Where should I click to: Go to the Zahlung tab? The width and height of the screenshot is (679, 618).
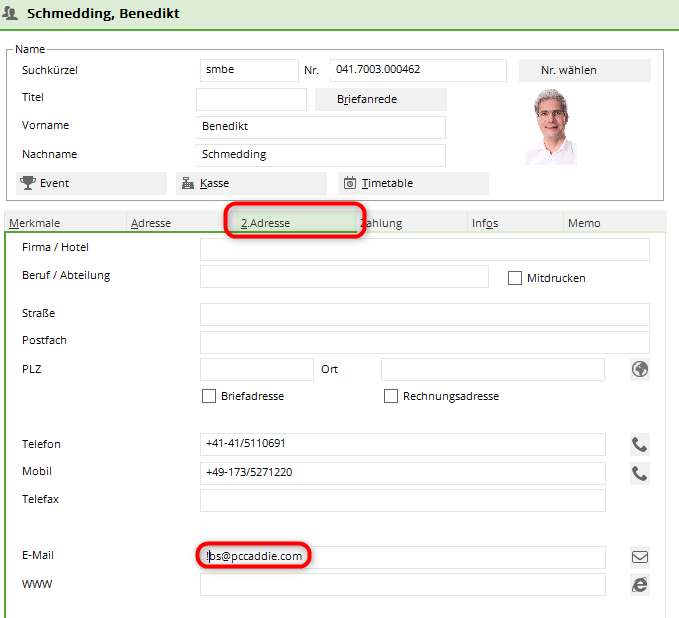[x=414, y=222]
